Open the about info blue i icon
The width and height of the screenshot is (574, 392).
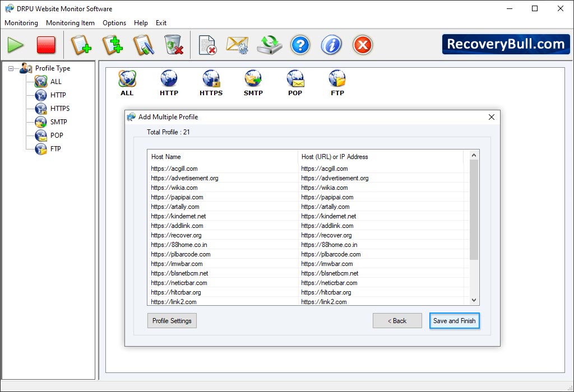click(331, 45)
